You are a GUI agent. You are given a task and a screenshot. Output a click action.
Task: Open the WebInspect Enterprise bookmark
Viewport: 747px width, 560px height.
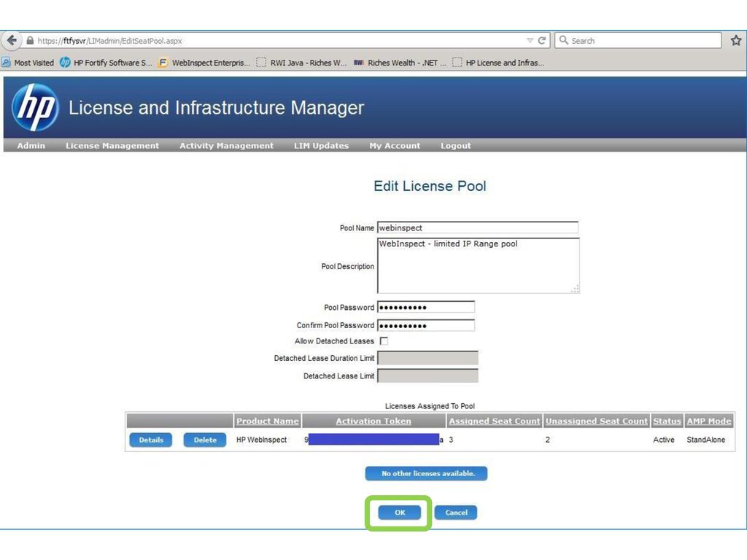(x=204, y=63)
